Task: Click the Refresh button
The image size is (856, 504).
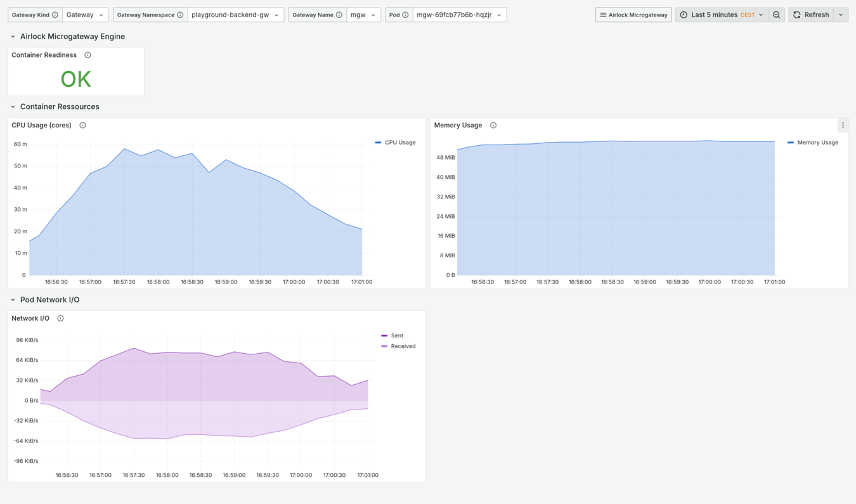Action: [810, 15]
